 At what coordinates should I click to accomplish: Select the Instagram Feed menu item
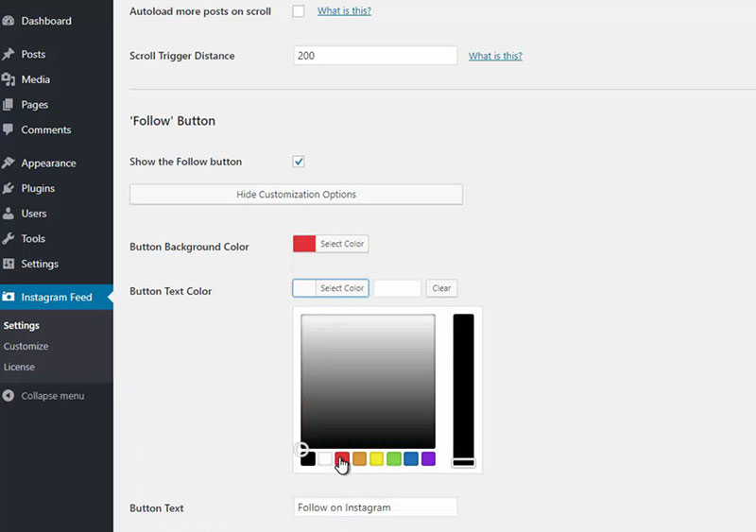coord(57,297)
